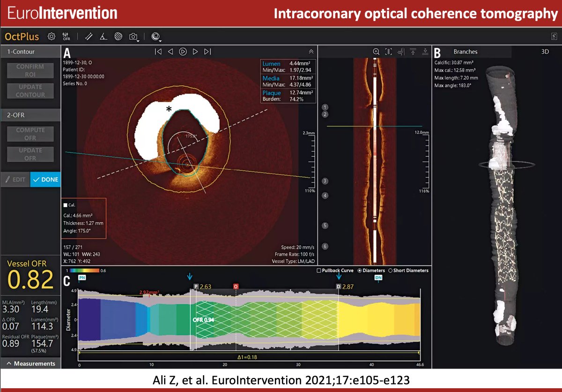Click the DN distal marker flag
This screenshot has width=562, height=392.
(378, 278)
